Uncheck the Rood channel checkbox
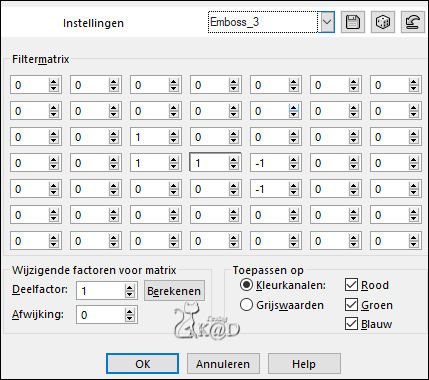This screenshot has height=380, width=429. pos(351,285)
